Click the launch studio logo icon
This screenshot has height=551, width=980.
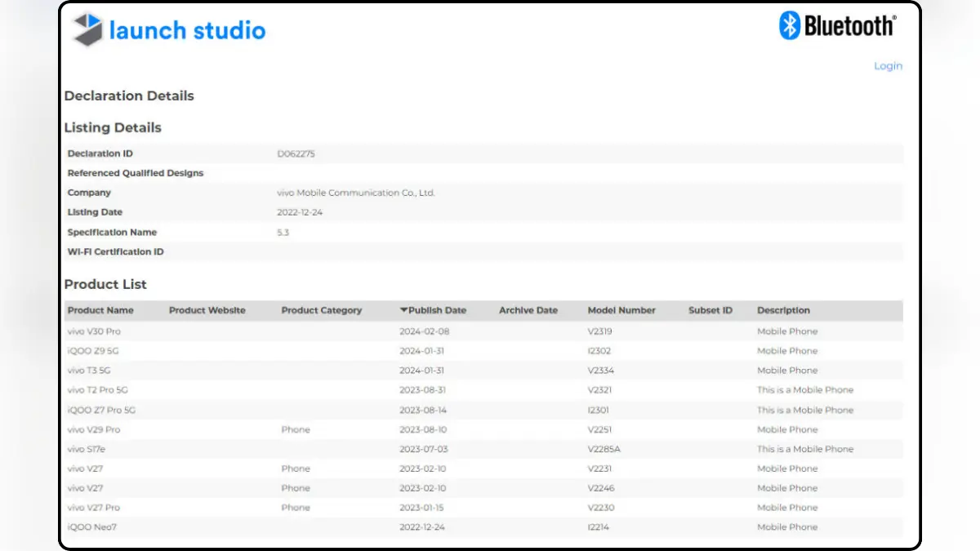pyautogui.click(x=87, y=30)
